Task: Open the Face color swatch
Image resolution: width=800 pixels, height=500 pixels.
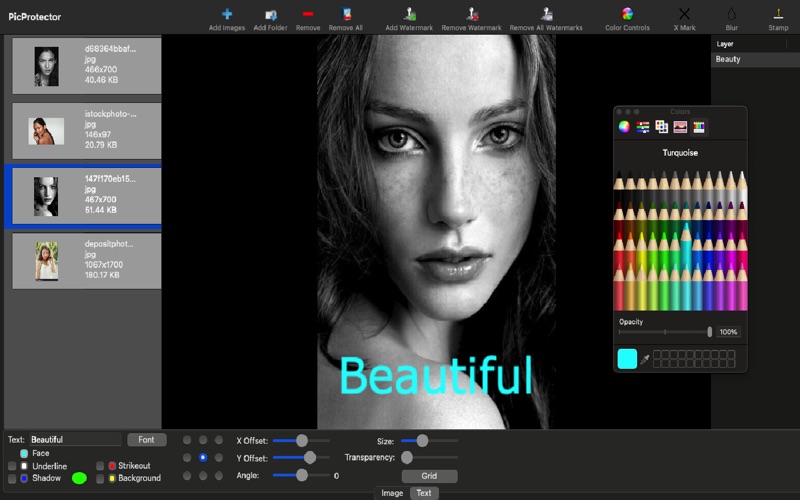Action: pyautogui.click(x=24, y=453)
